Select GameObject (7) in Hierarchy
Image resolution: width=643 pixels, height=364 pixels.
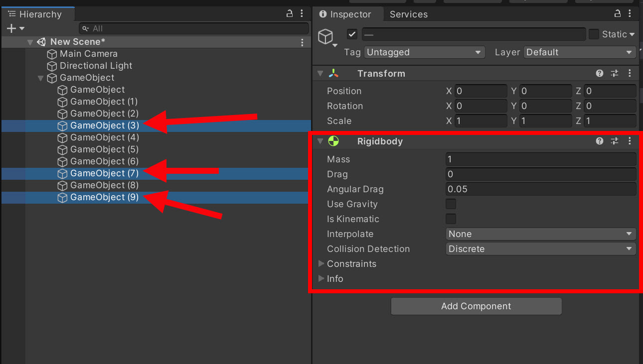point(104,173)
